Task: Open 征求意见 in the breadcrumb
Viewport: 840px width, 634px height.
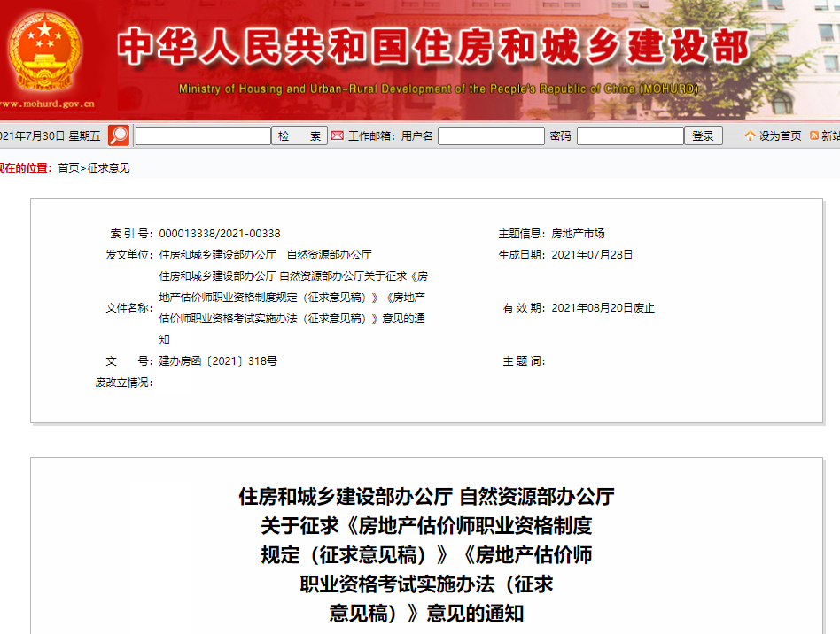Action: (108, 168)
